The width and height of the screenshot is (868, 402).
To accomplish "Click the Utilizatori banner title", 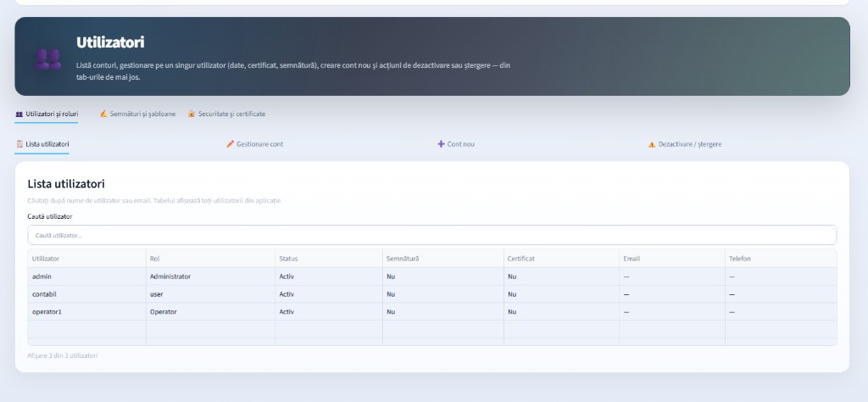I will point(110,42).
